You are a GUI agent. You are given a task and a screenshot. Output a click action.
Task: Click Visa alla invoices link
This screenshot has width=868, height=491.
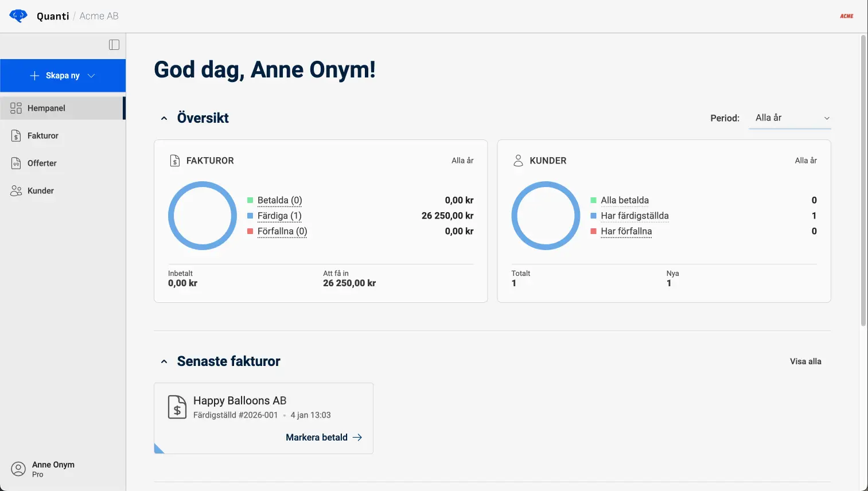(805, 361)
